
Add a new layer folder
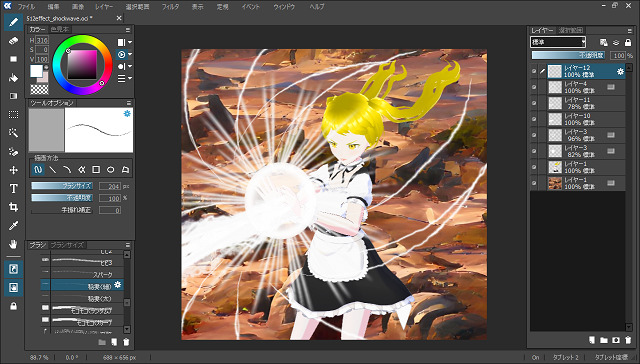[604, 340]
